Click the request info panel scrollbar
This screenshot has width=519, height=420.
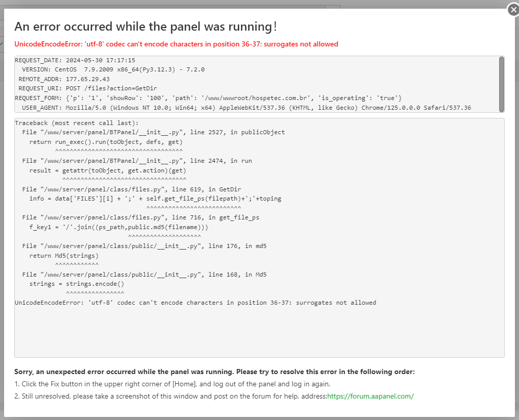point(501,83)
